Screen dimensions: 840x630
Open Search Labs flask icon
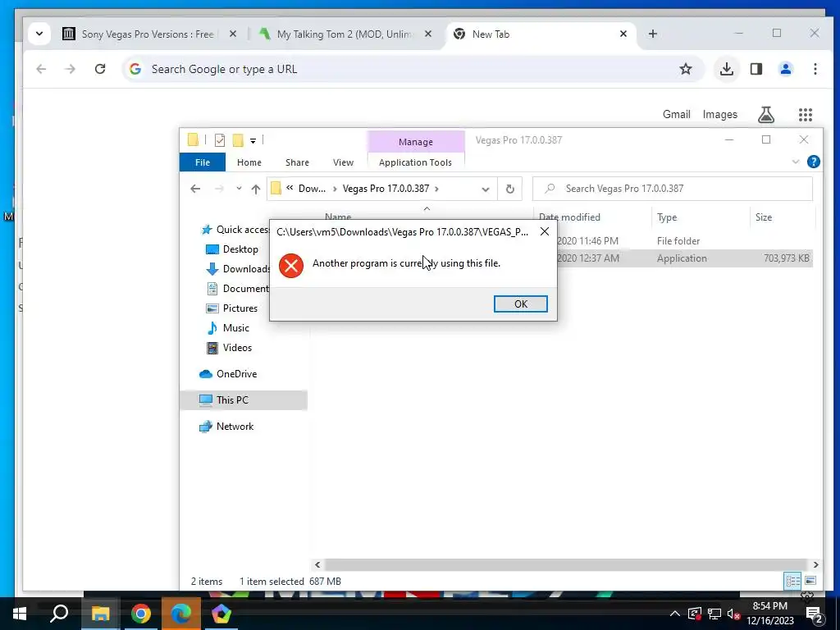point(766,114)
